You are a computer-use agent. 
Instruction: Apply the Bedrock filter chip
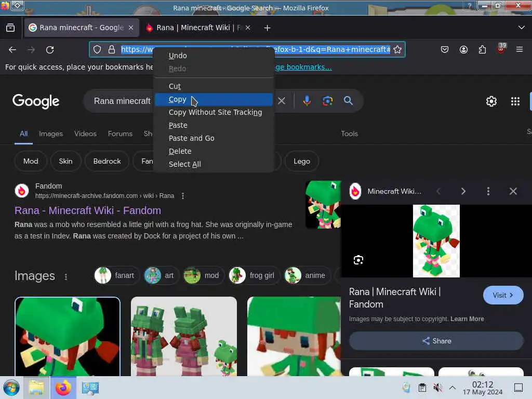(x=107, y=161)
